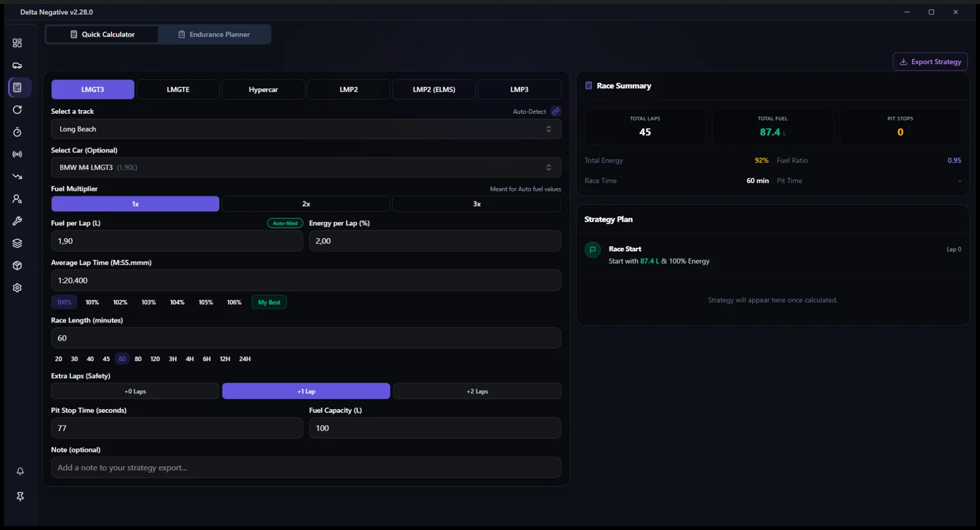Toggle the Auto-Detect link icon
The width and height of the screenshot is (980, 530).
click(x=556, y=111)
